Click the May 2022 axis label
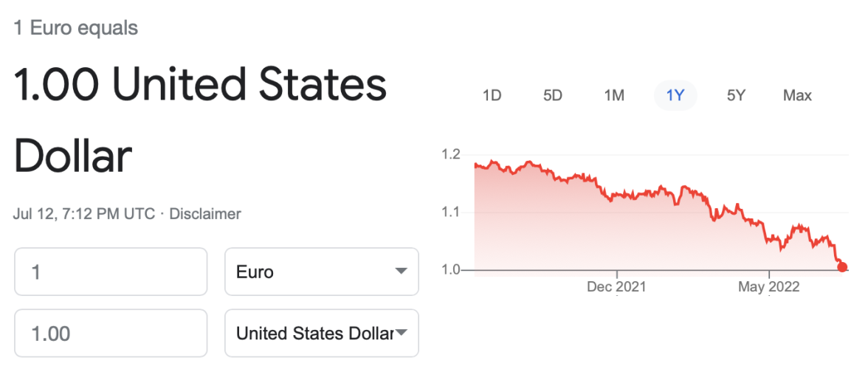The height and width of the screenshot is (369, 868). point(768,286)
